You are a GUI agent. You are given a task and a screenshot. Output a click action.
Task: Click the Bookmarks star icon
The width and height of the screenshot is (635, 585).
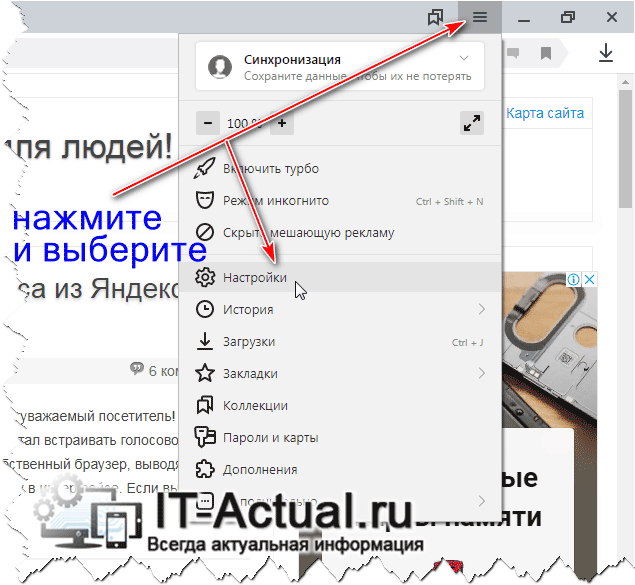coord(205,373)
